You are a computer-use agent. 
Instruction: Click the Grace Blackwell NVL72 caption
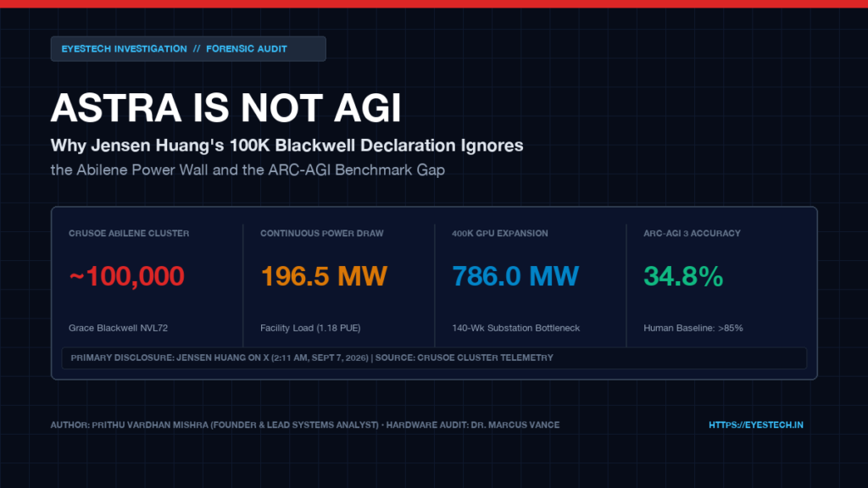(118, 328)
